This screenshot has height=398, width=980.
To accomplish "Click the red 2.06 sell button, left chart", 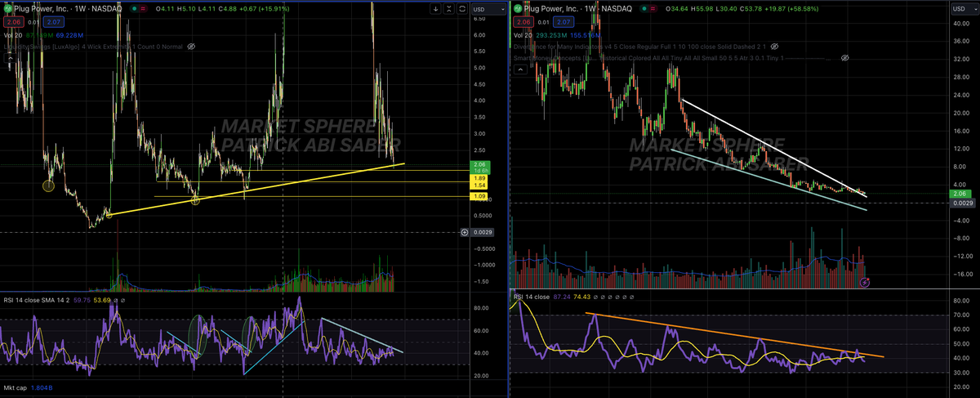I will (x=14, y=22).
